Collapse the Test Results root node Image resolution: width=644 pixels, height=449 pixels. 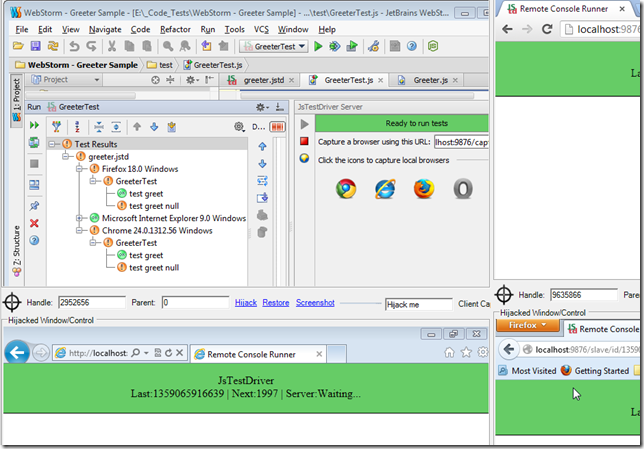tap(52, 144)
